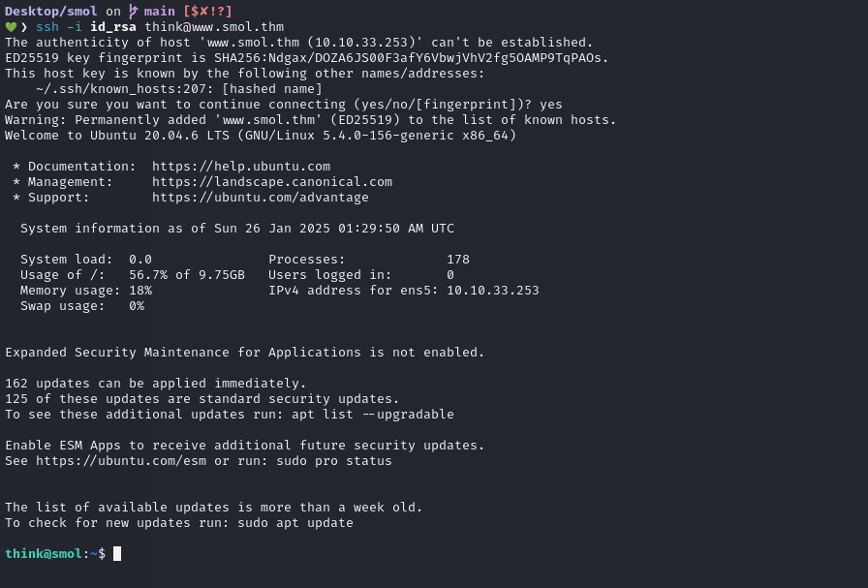Click the main branch name
The image size is (868, 588).
159,12
